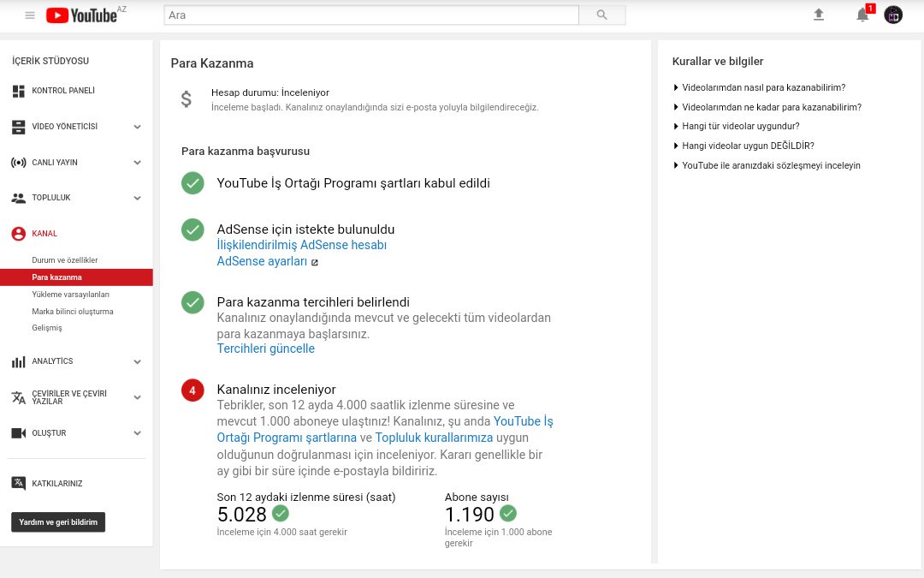The height and width of the screenshot is (578, 924).
Task: Click the Katkılarınız icon
Action: coord(18,483)
